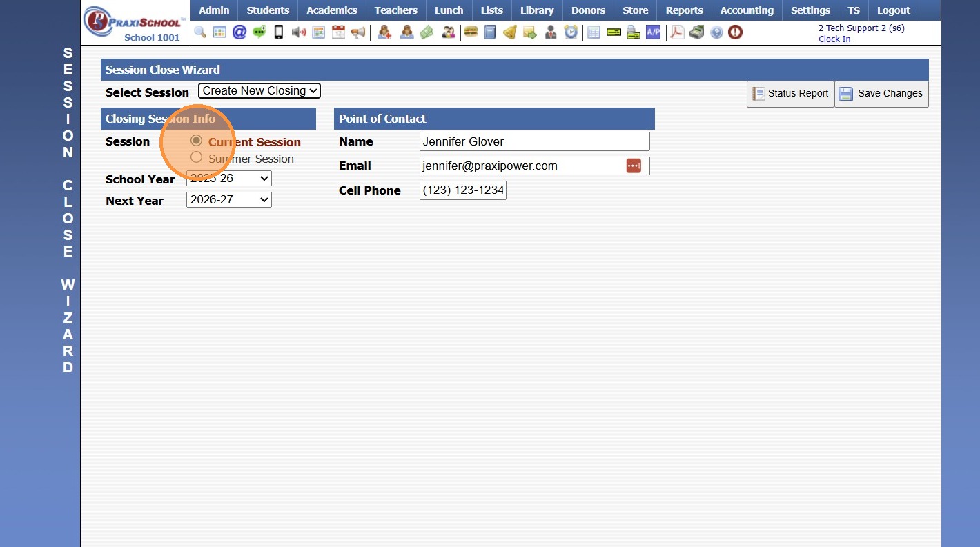This screenshot has height=547, width=980.
Task: Click the add student icon with red plus
Action: click(x=384, y=32)
